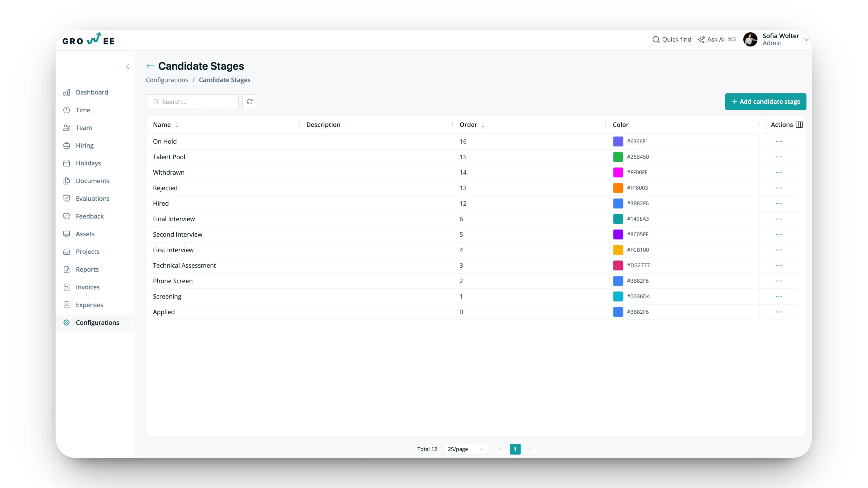This screenshot has width=868, height=488.
Task: Click the refresh icon next to search
Action: pos(249,102)
